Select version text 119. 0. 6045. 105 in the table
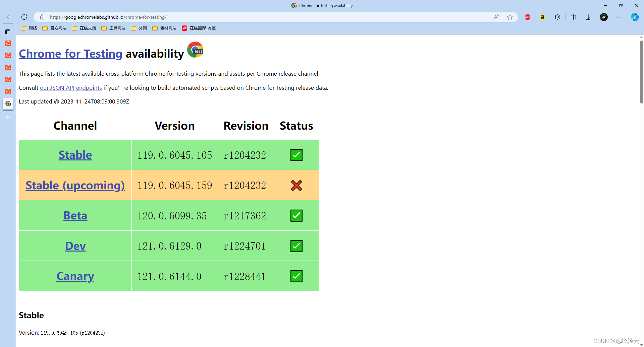 (x=175, y=155)
